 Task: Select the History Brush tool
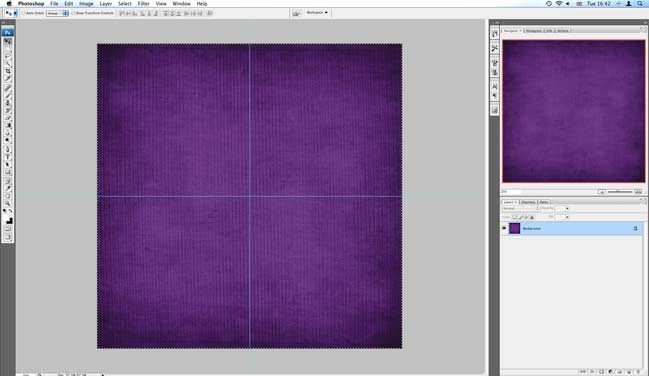tap(8, 110)
